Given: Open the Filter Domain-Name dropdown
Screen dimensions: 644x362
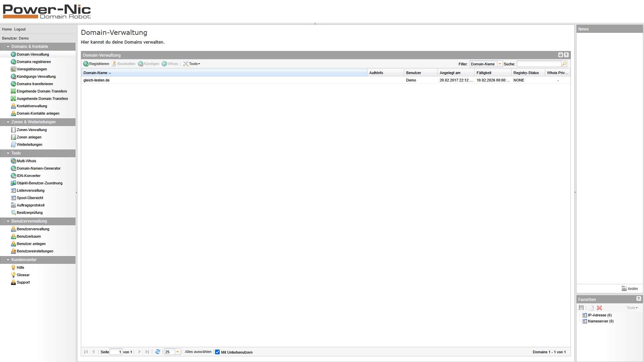Looking at the screenshot, I should [500, 64].
